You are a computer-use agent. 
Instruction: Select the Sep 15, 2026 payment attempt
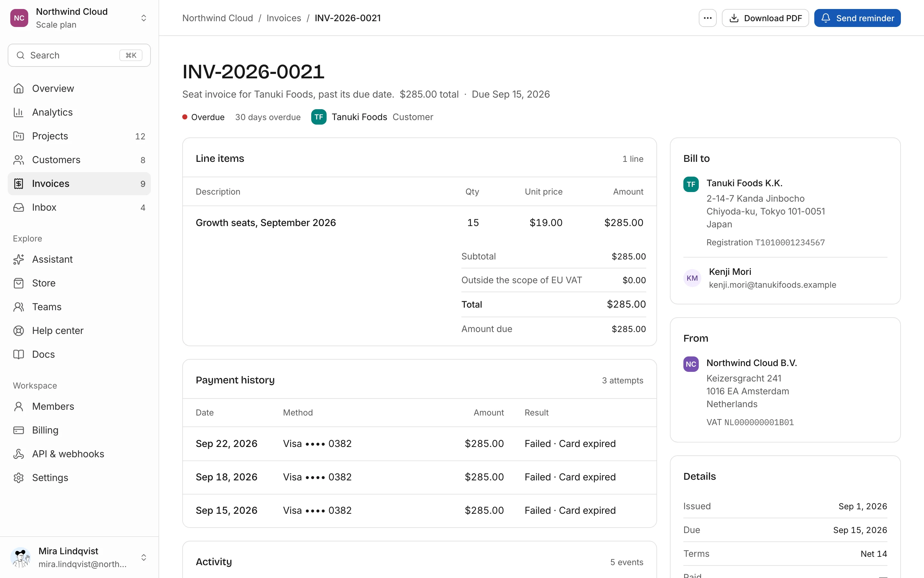click(419, 510)
